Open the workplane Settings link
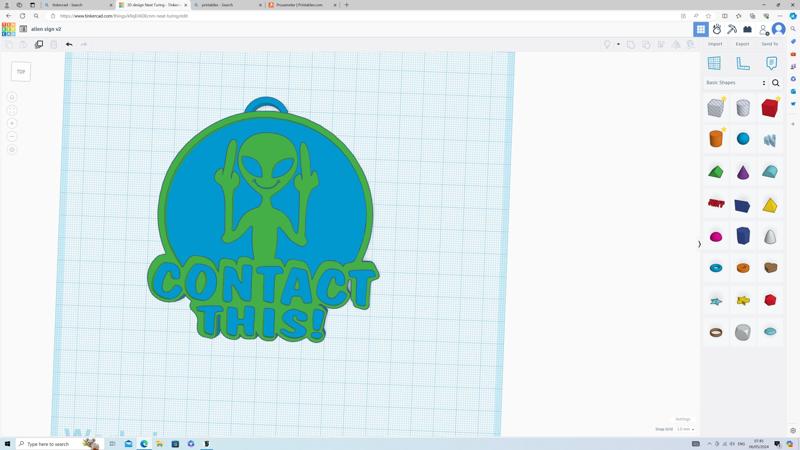The height and width of the screenshot is (450, 800). coord(682,419)
